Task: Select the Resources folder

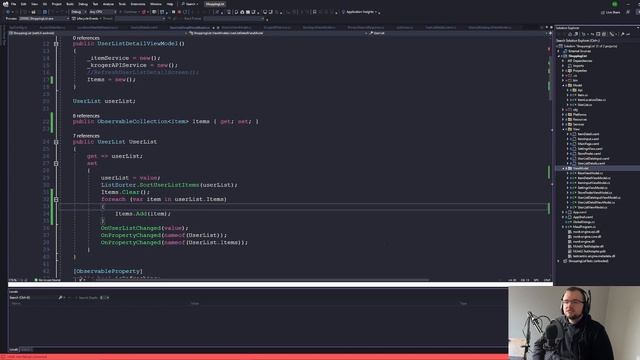Action: 580,120
